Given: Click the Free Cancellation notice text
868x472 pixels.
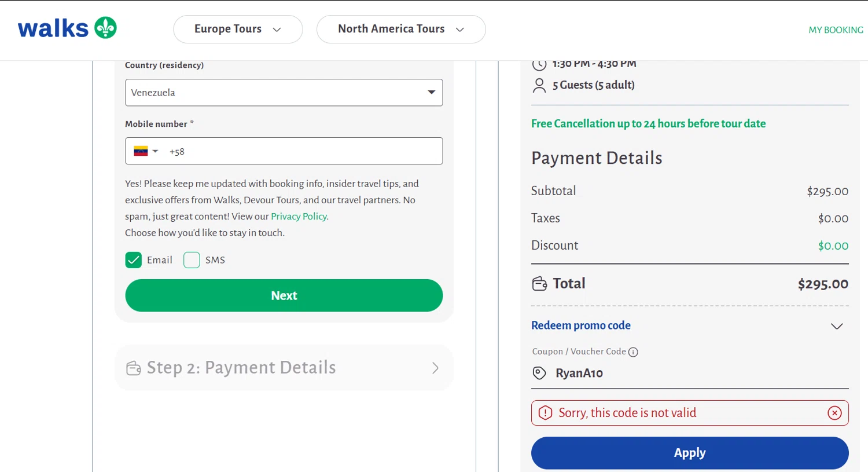Looking at the screenshot, I should [x=648, y=123].
